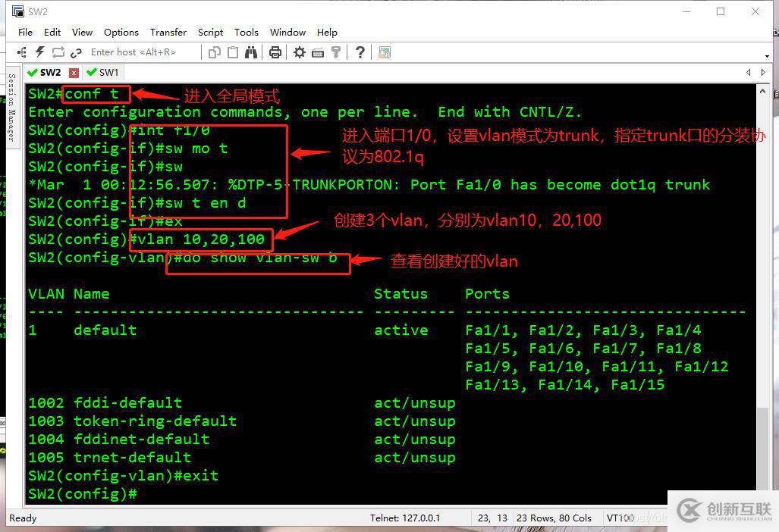
Task: Click 23 Rows, 80 Cols status entry
Action: 554,518
